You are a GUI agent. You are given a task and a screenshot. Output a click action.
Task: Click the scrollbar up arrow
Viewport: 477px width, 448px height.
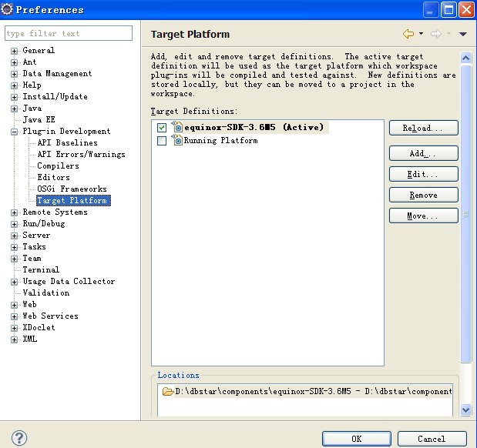point(465,58)
